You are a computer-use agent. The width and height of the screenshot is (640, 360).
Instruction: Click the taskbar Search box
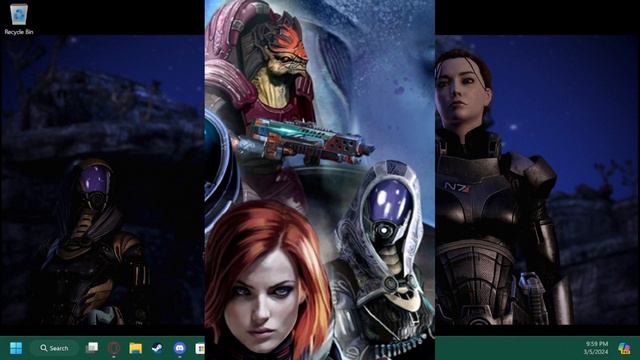tap(54, 348)
